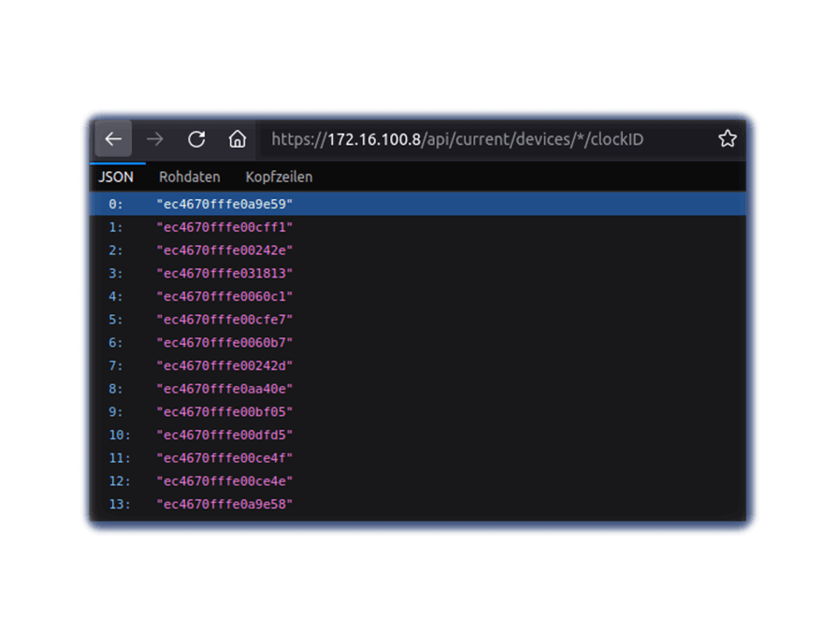Select row 7 value "ec4670fffe00242d"

coord(224,366)
